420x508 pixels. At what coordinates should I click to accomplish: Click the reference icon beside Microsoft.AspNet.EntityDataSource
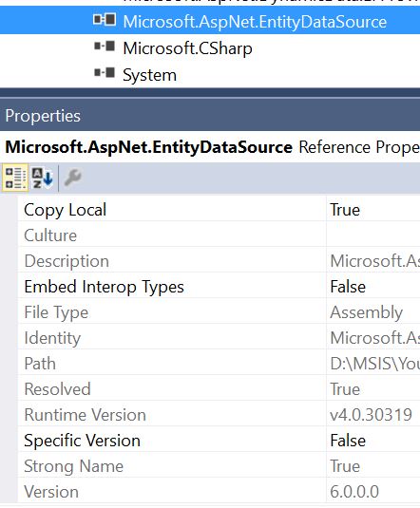pyautogui.click(x=105, y=20)
